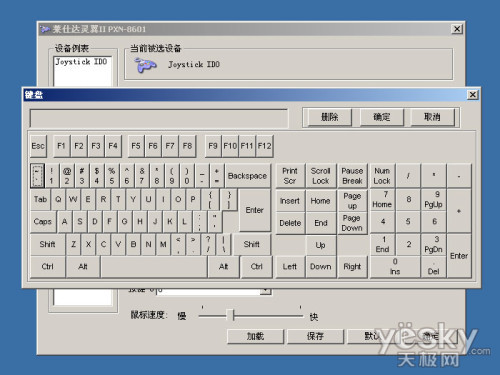Click the tilde key next to 1
500x375 pixels.
pyautogui.click(x=37, y=176)
